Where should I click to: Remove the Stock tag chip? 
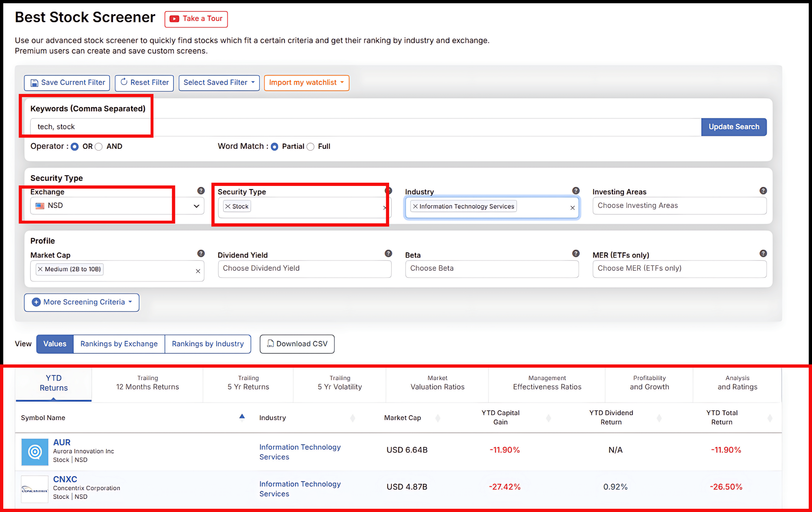tap(228, 206)
